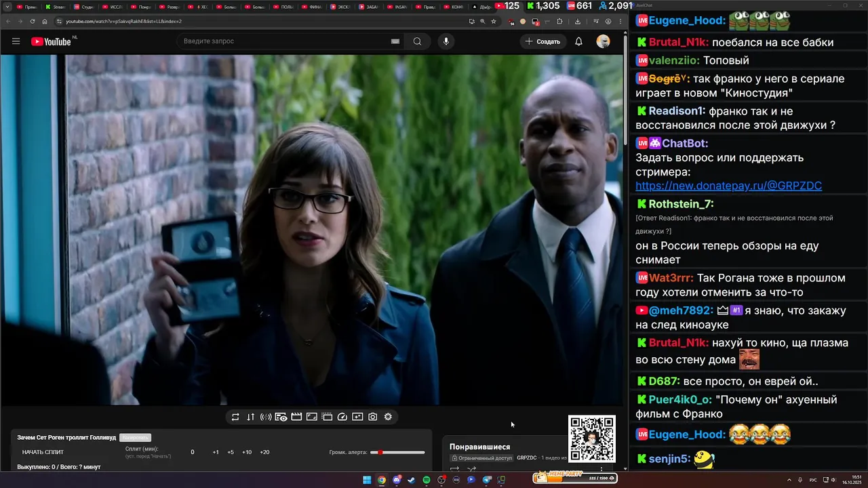Open extension settings gear under video
Viewport: 868px width, 488px height.
point(388,417)
